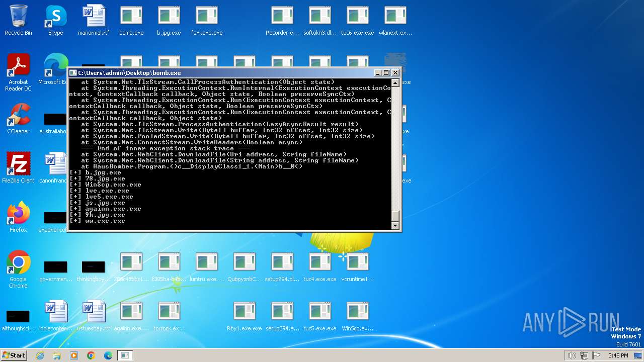
Task: Open the Recycle Bin desktop icon
Action: (x=18, y=20)
